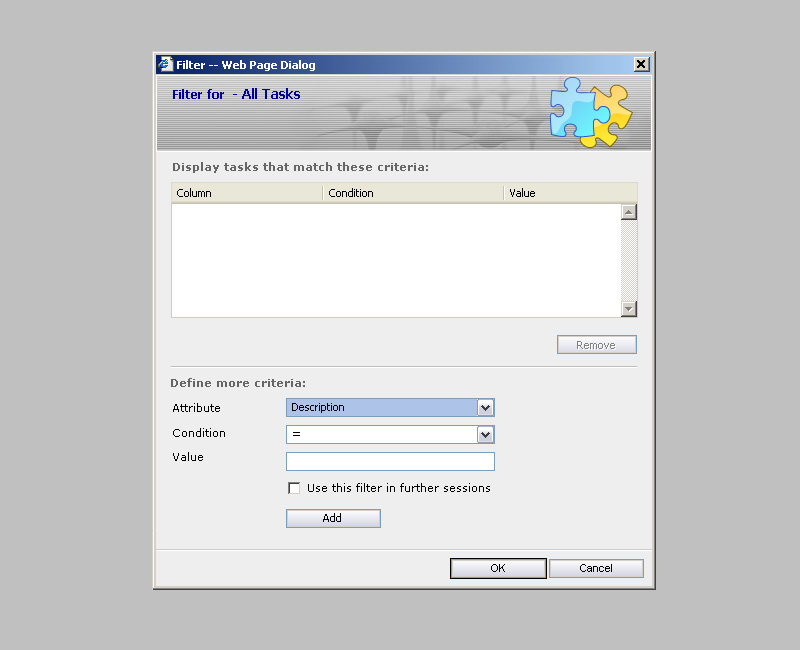
Task: Close the Filter web page dialog
Action: tap(641, 64)
